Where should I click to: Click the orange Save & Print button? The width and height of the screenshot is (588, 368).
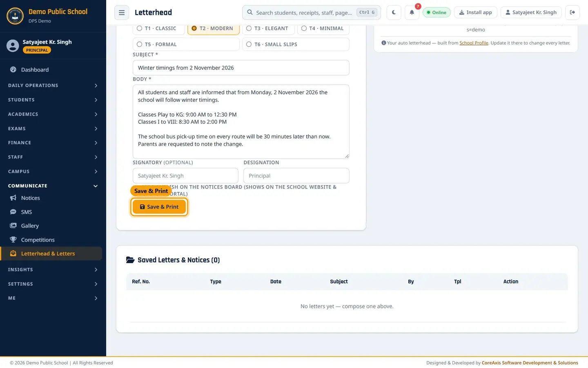159,207
